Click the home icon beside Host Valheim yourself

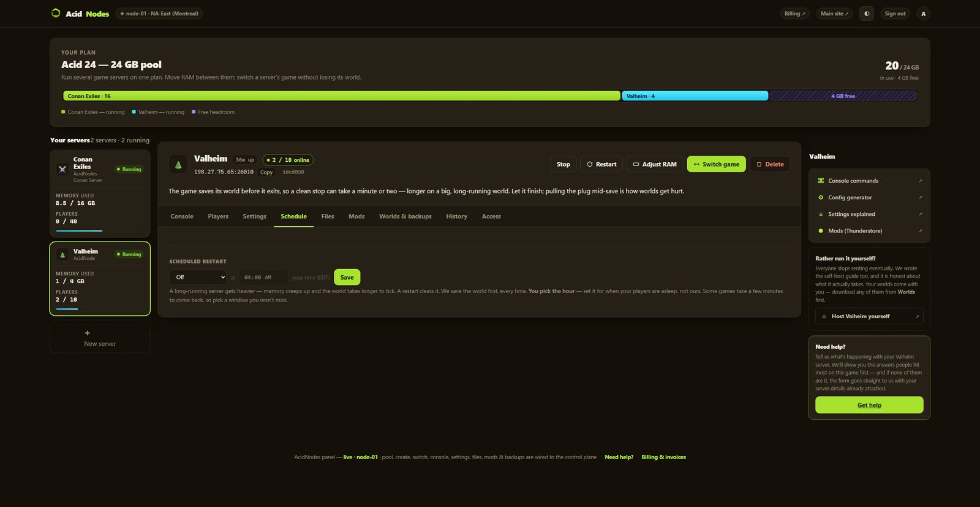tap(824, 316)
